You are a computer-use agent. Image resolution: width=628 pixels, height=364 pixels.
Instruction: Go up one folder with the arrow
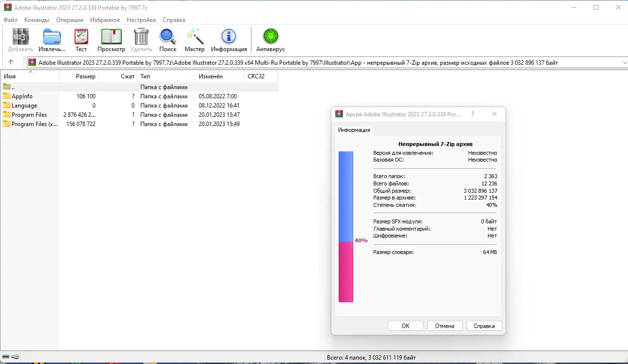pyautogui.click(x=11, y=62)
